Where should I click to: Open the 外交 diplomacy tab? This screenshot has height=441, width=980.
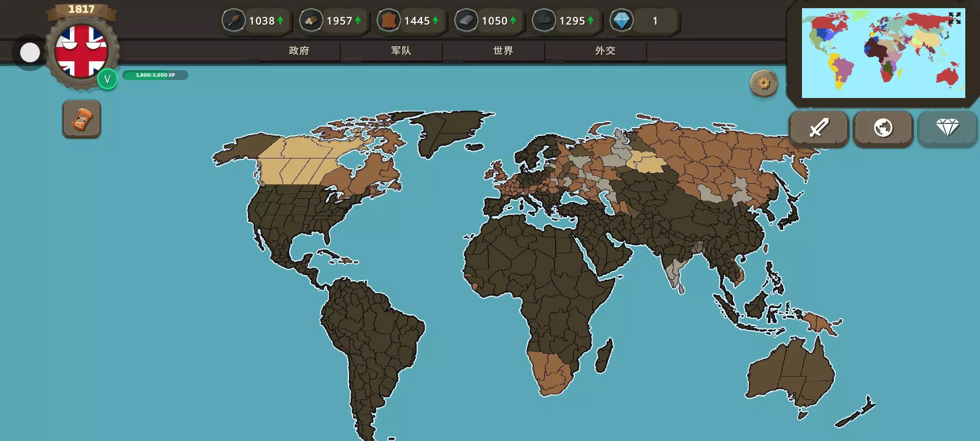605,51
